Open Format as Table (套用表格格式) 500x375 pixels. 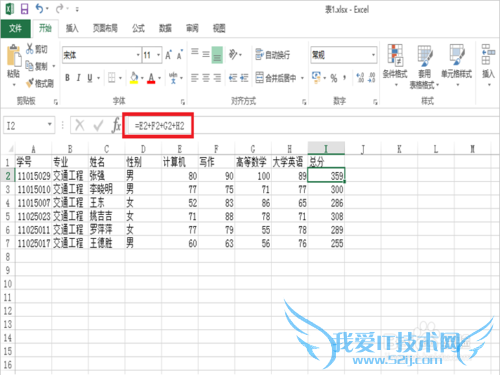tap(424, 67)
